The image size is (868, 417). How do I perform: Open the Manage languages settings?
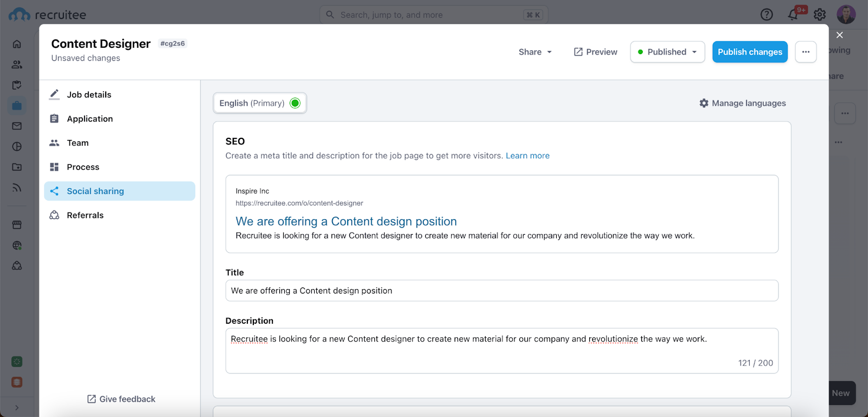[x=742, y=103]
